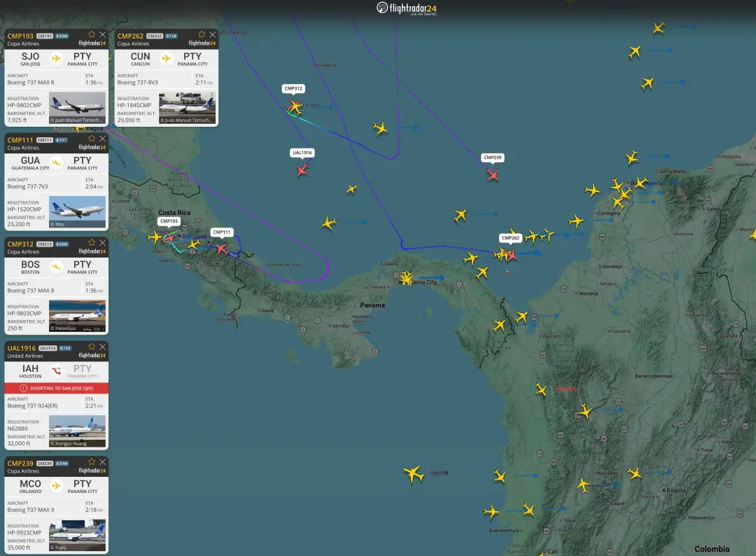
Task: Close the CMP312 flight card
Action: point(103,243)
